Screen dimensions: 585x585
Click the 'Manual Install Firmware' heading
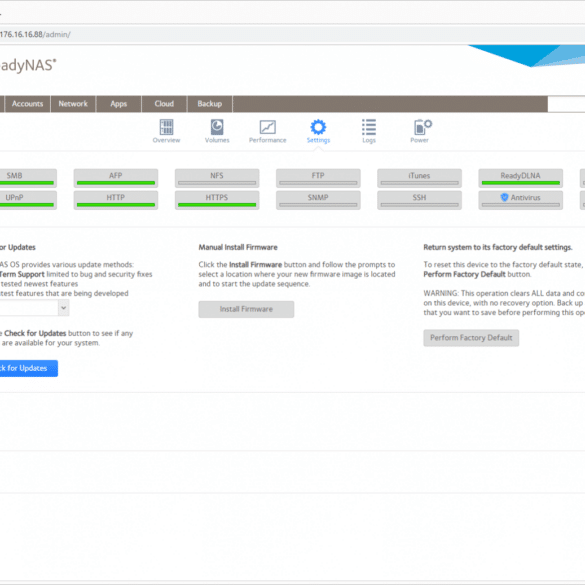(x=238, y=247)
